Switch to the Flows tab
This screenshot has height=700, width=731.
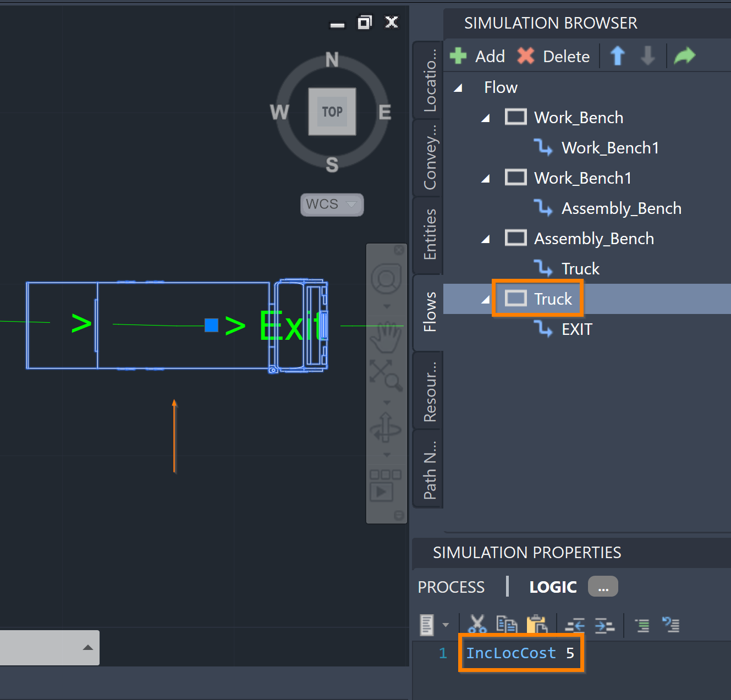pos(429,312)
